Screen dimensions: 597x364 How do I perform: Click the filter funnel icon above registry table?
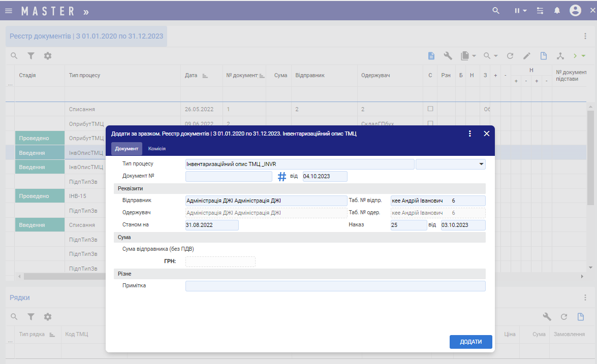(x=31, y=56)
